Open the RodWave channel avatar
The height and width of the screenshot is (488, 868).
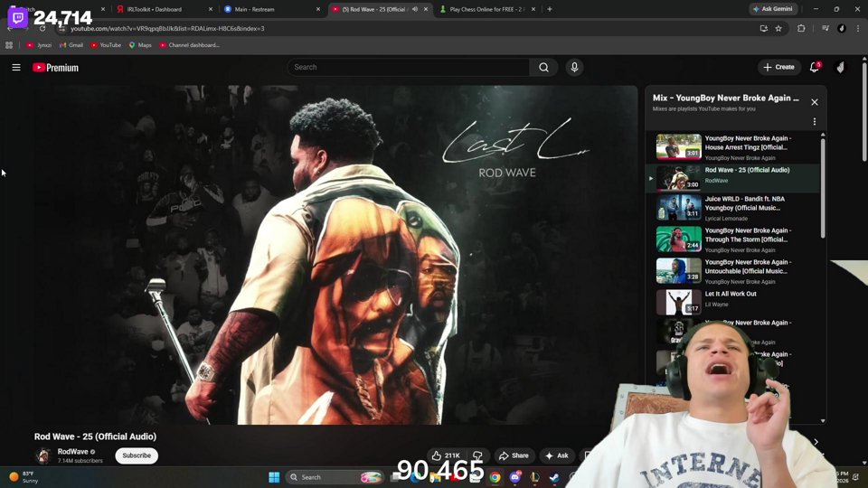coord(43,455)
